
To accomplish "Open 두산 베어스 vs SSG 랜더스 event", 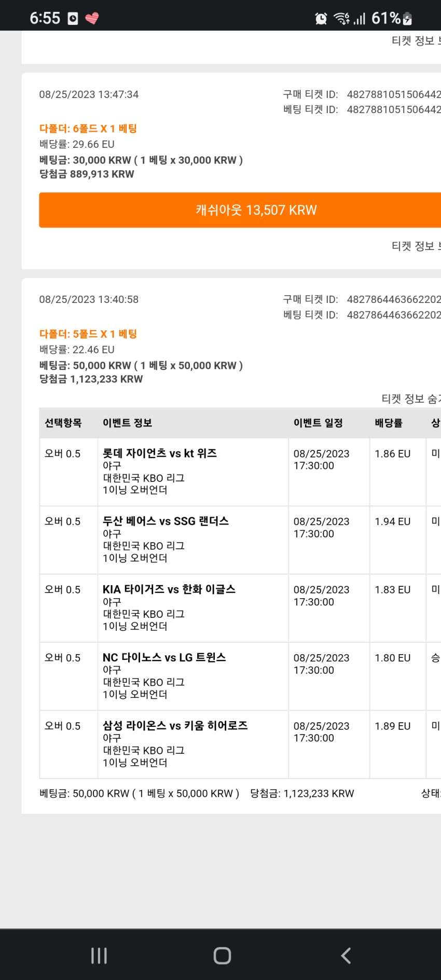I will pos(166,521).
